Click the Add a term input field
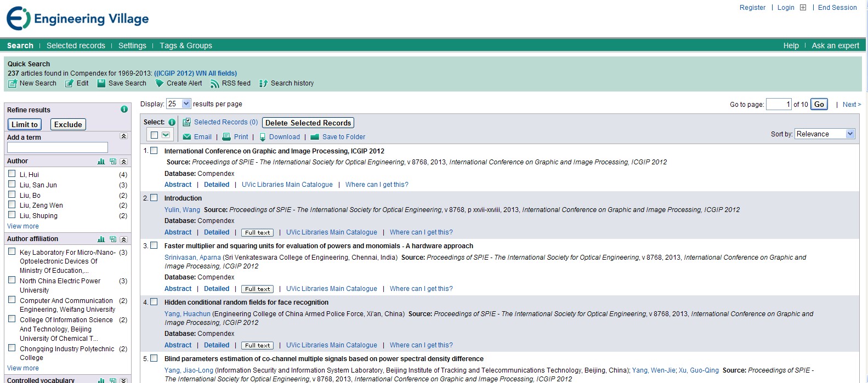 click(x=58, y=147)
